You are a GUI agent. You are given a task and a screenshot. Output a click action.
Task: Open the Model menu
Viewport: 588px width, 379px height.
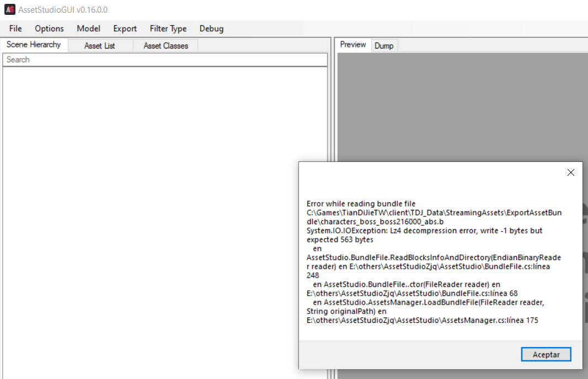coord(88,28)
